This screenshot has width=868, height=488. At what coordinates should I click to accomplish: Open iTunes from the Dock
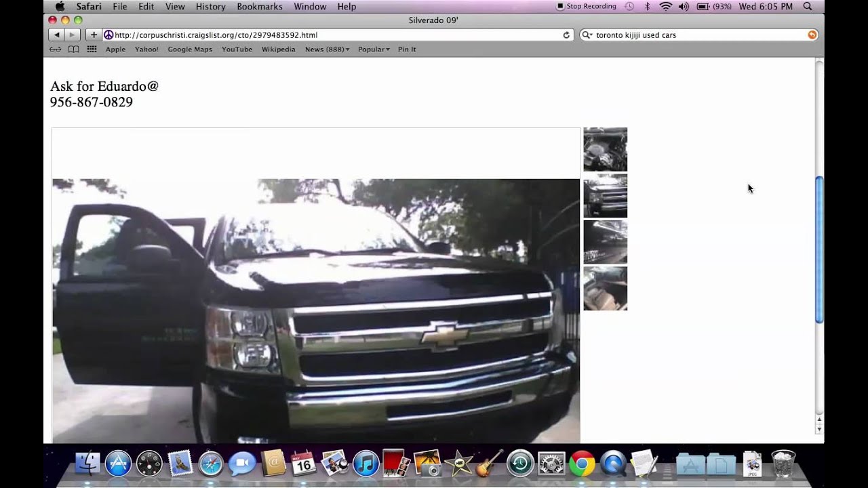(x=366, y=464)
